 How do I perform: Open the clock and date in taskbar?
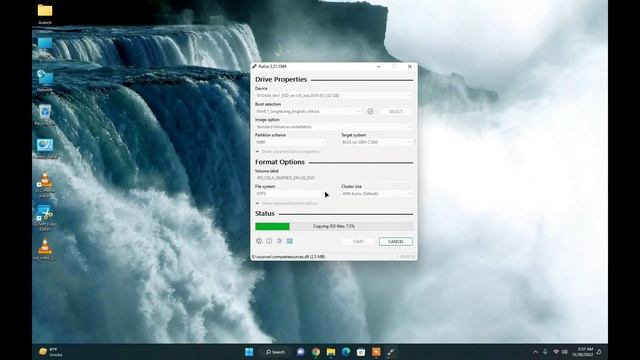pyautogui.click(x=584, y=352)
